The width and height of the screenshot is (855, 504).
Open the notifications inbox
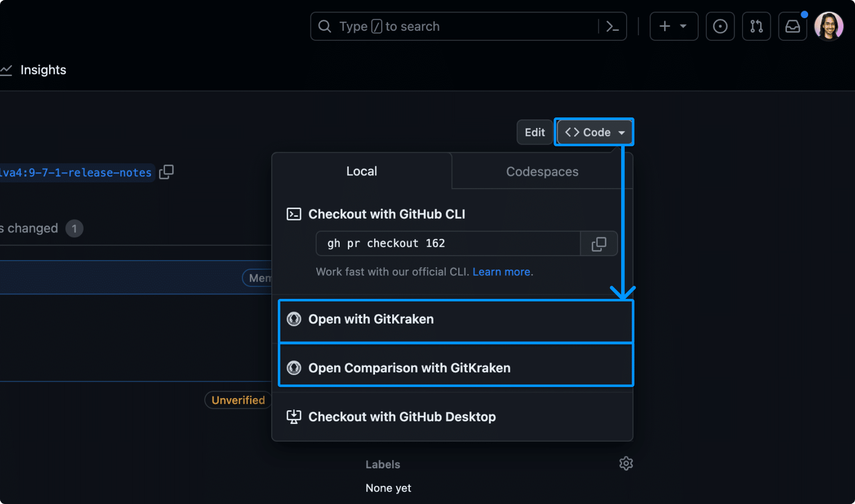[x=792, y=26]
